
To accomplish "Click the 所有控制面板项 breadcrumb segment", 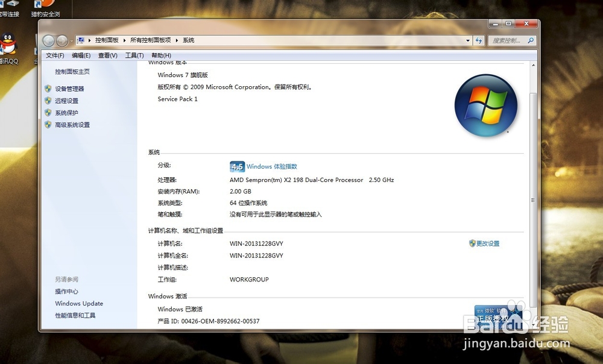I will pos(150,40).
